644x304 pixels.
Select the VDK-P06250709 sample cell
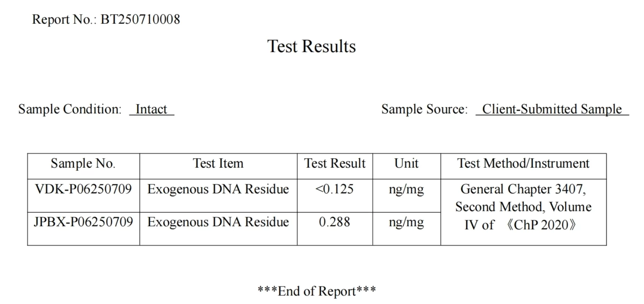[83, 189]
